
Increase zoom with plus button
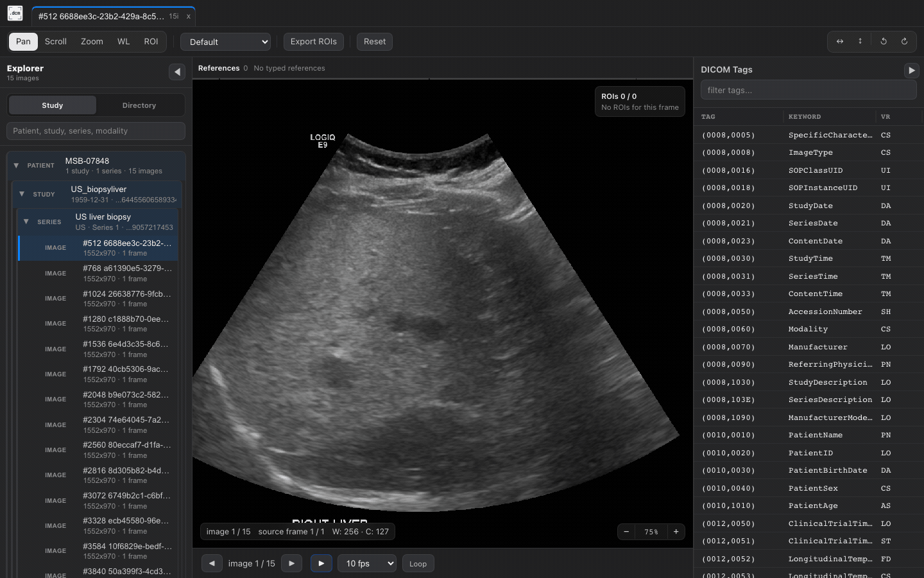click(x=676, y=532)
